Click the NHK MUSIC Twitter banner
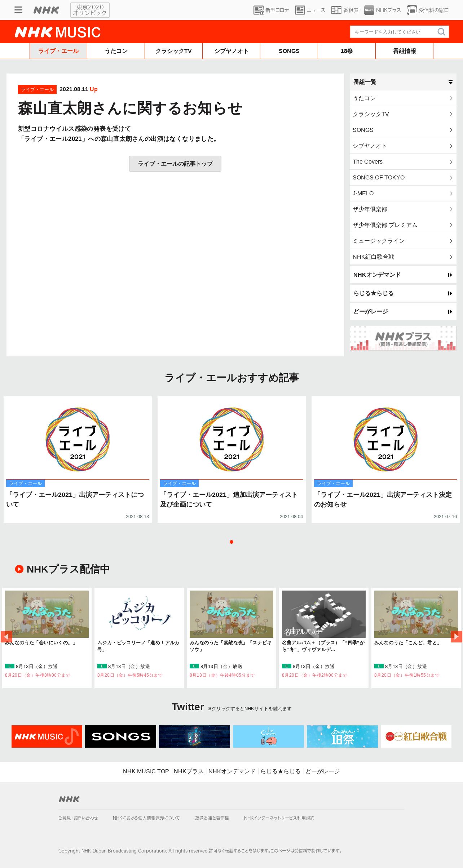 pos(47,736)
